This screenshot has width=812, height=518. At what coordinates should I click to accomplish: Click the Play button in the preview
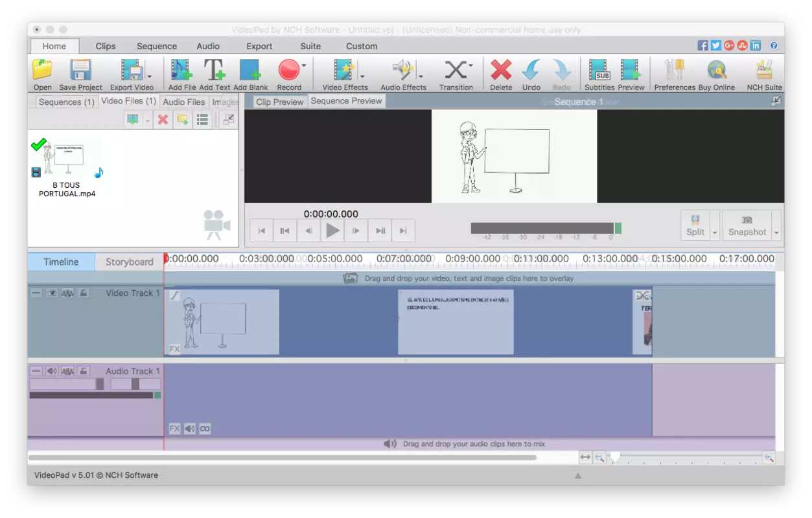(x=332, y=230)
